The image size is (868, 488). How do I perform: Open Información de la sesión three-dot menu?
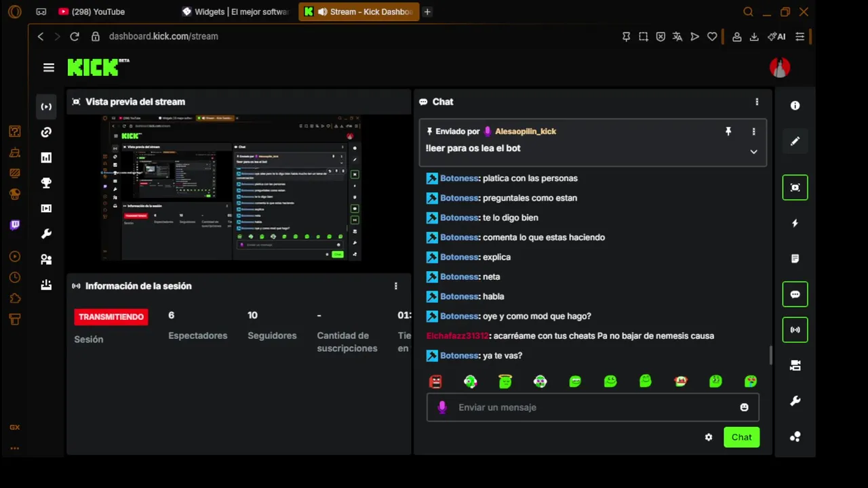coord(396,286)
